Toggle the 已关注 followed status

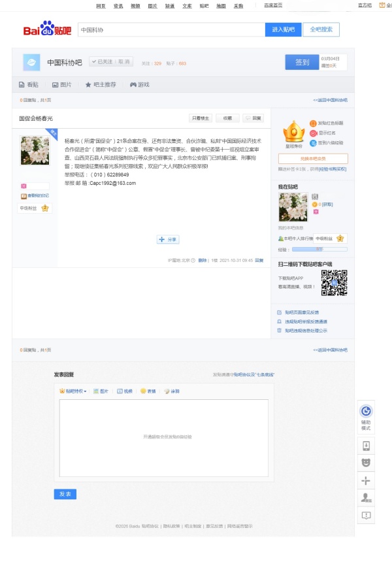(102, 62)
